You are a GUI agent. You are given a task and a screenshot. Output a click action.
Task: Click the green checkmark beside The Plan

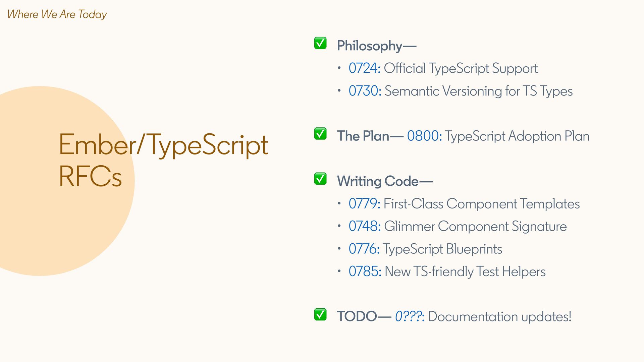point(320,133)
